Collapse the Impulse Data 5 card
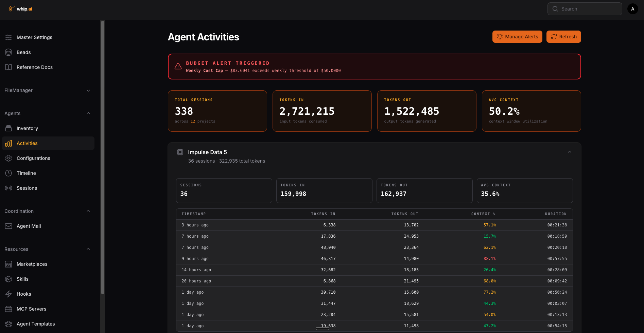This screenshot has width=644, height=333. (570, 152)
